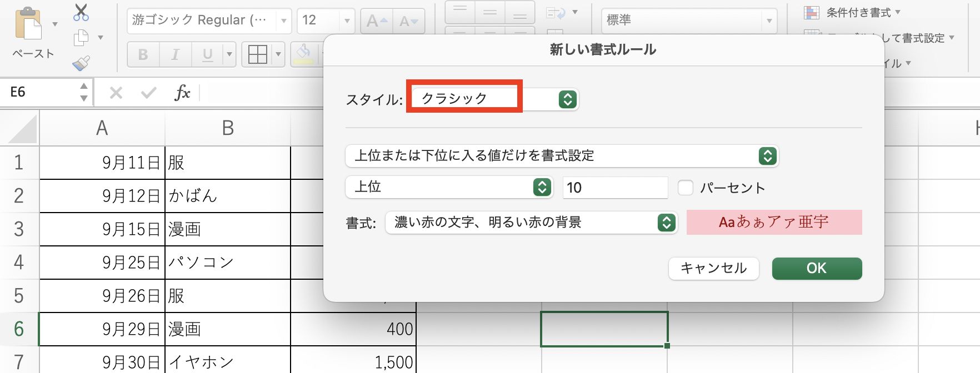Click the rank value field showing 10
Viewport: 980px width, 373px height.
pos(614,188)
